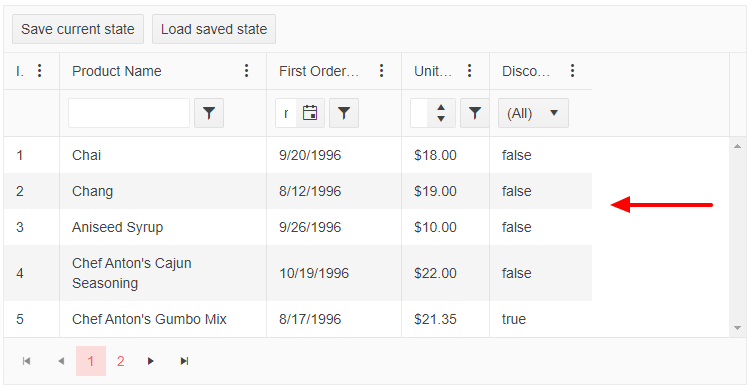Click Unit Price filter funnel button
Screen dimensions: 754x391
point(475,113)
